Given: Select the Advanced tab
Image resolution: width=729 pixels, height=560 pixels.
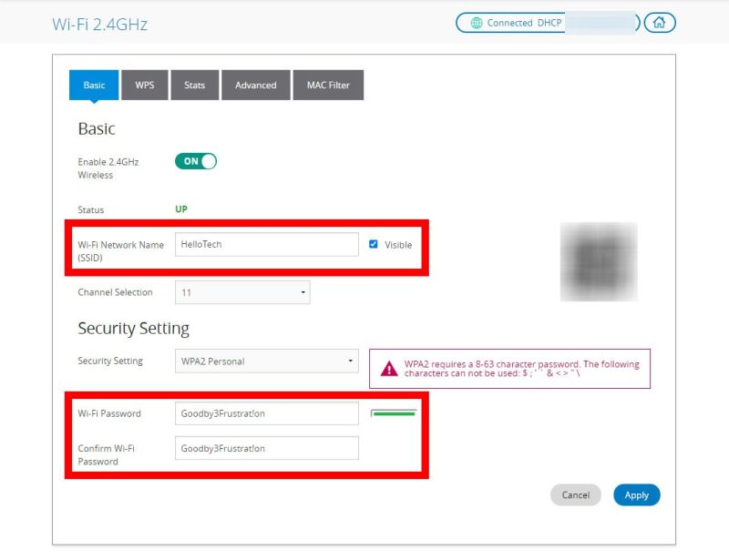Looking at the screenshot, I should pyautogui.click(x=255, y=85).
